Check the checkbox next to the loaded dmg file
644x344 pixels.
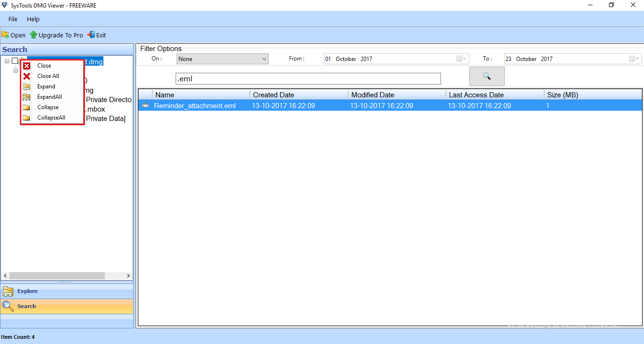[x=15, y=61]
